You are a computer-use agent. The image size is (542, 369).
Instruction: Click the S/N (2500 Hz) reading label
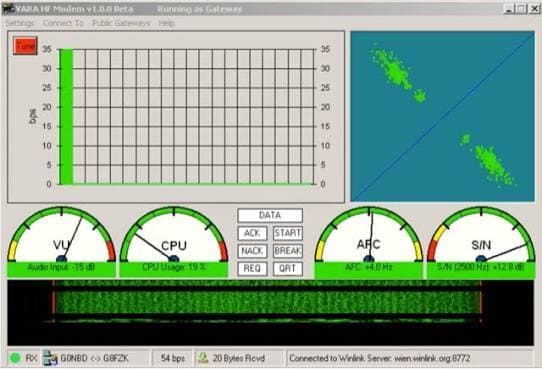(x=481, y=267)
